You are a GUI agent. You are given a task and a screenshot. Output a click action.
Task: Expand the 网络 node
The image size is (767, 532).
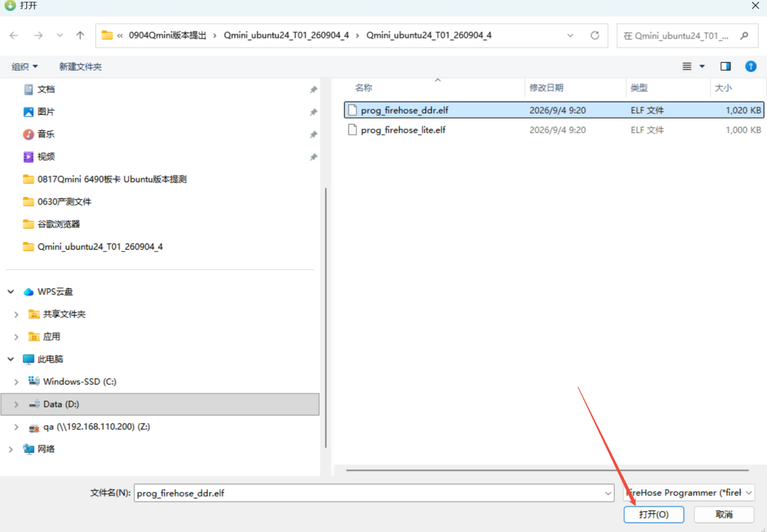tap(11, 449)
